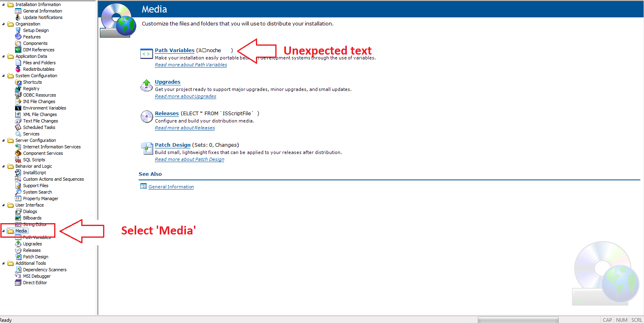Collapse the Additional Tools node
Screen dimensions: 644x323
pos(4,263)
